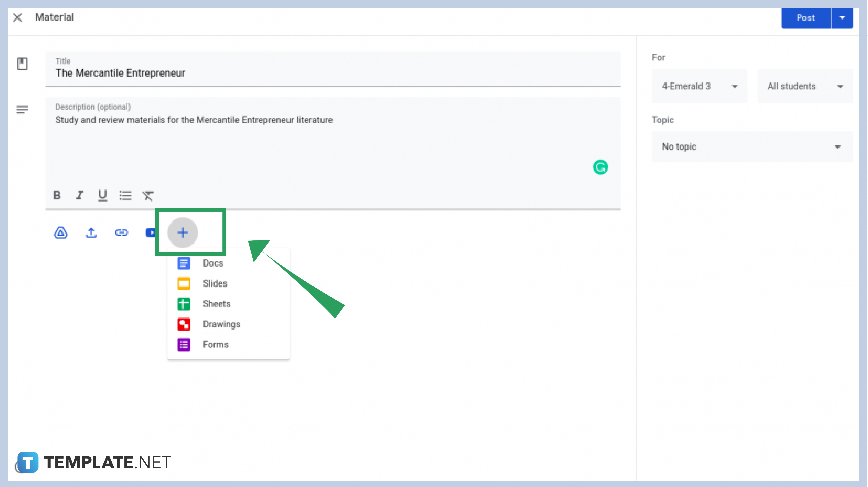This screenshot has height=487, width=868.
Task: Select Drawings from the create menu
Action: pyautogui.click(x=221, y=324)
